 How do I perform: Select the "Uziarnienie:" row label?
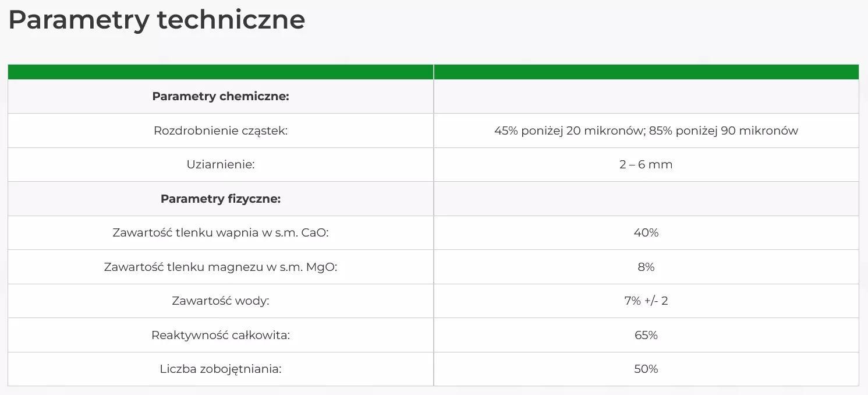[221, 165]
